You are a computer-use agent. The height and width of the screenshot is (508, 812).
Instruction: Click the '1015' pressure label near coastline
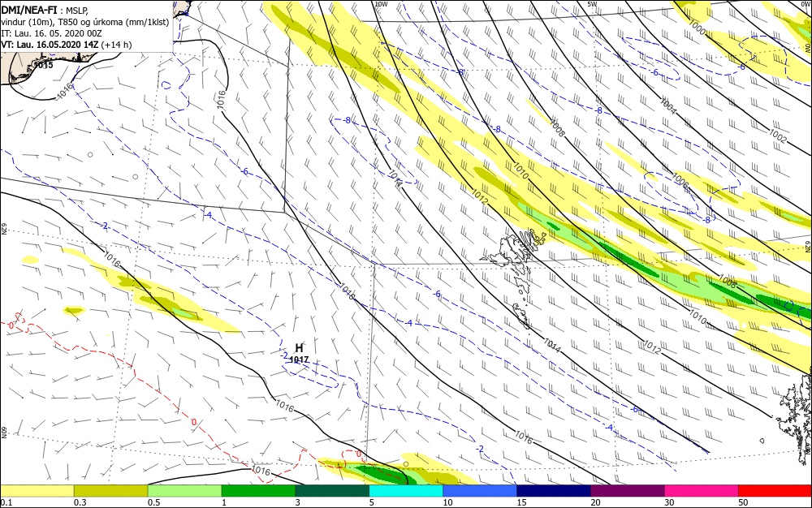pos(43,65)
